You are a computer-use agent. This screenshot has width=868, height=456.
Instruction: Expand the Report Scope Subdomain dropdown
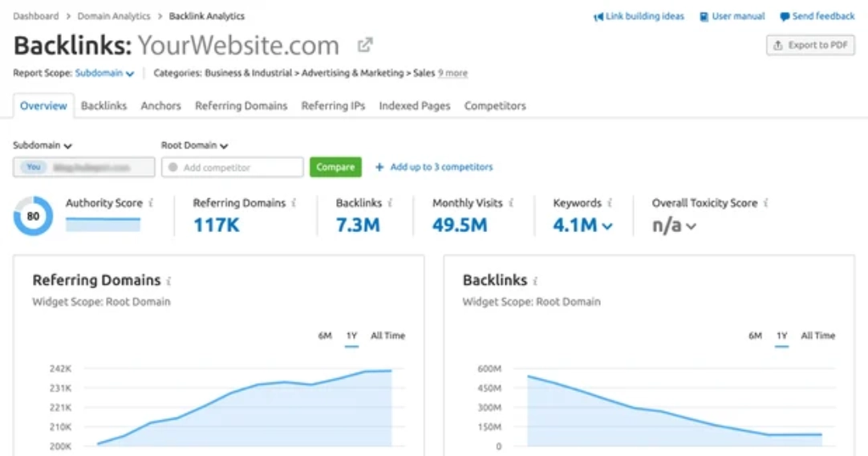point(104,73)
